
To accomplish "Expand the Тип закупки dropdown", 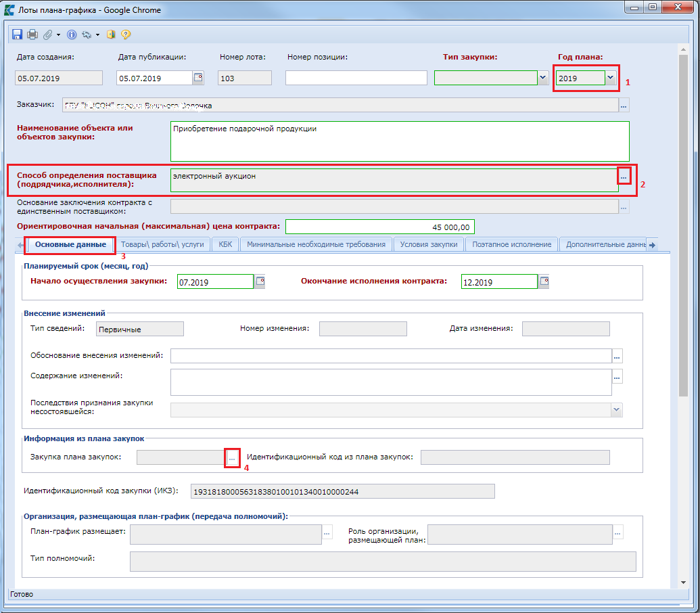I will [542, 78].
